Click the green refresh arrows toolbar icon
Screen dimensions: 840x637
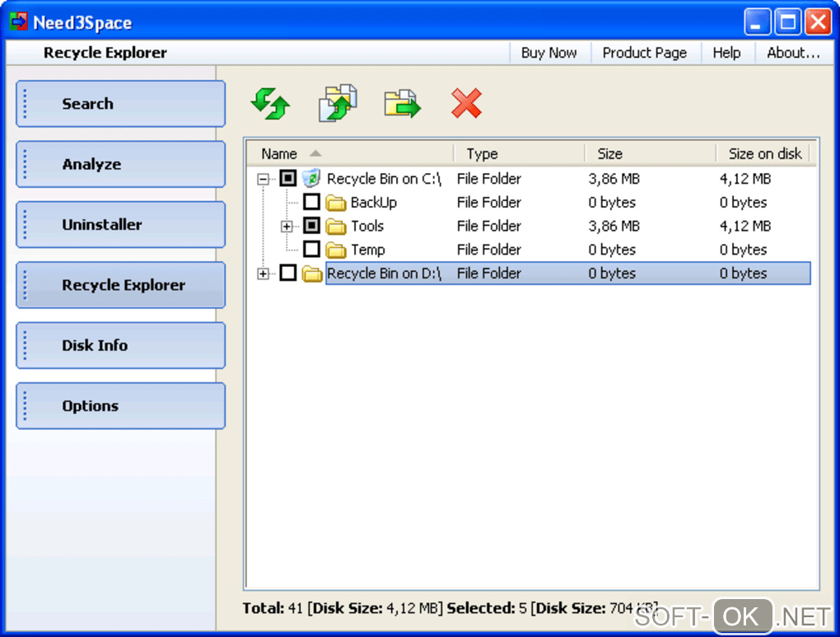click(x=271, y=104)
